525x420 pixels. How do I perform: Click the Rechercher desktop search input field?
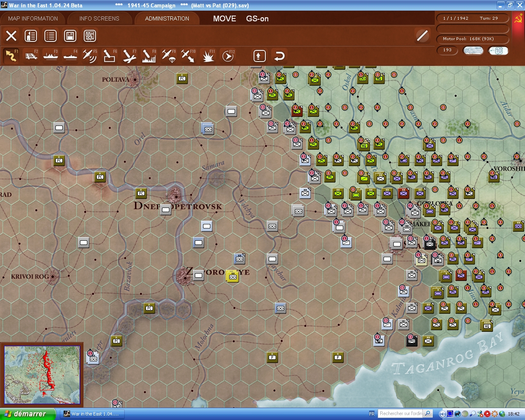click(x=401, y=413)
